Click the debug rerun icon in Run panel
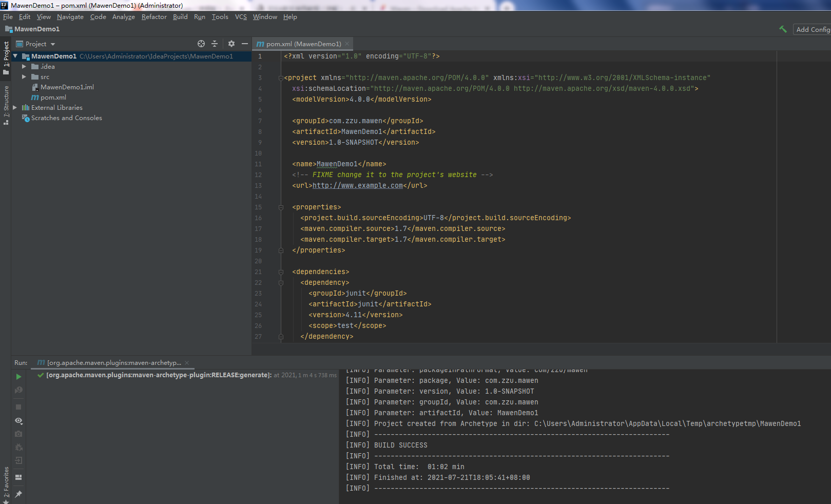 [x=18, y=390]
